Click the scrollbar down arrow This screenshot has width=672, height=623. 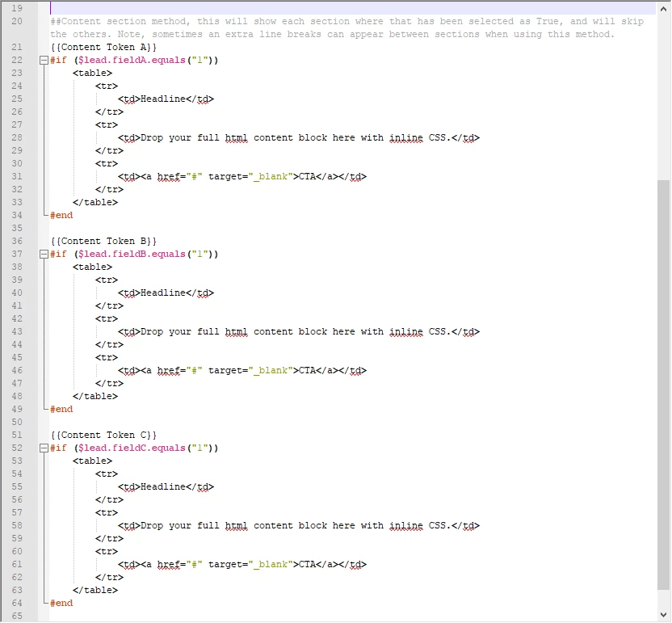663,615
